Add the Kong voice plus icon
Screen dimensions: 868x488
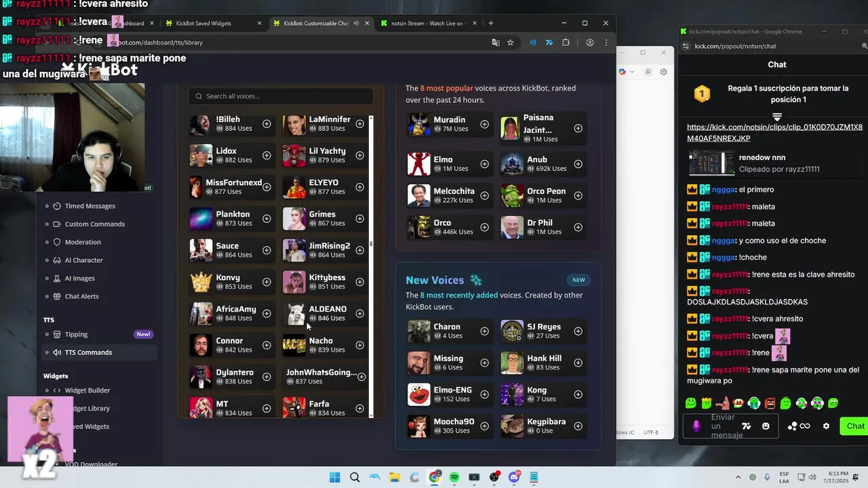[578, 394]
